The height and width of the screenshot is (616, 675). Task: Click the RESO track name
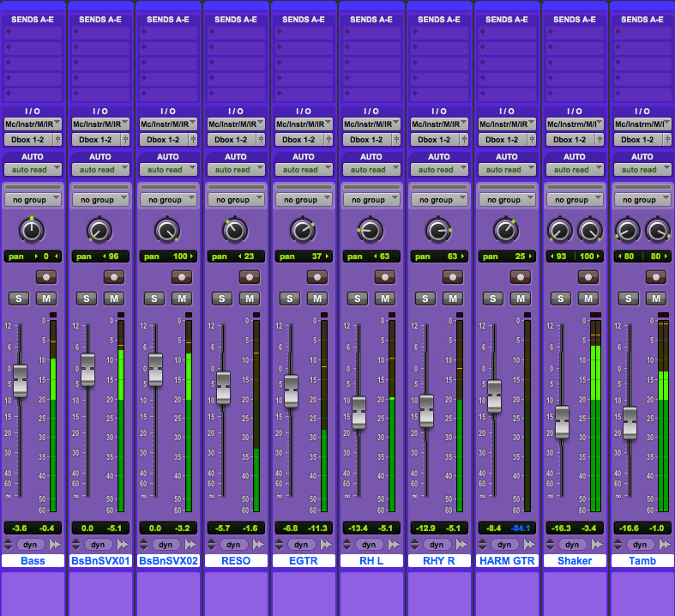(x=236, y=561)
